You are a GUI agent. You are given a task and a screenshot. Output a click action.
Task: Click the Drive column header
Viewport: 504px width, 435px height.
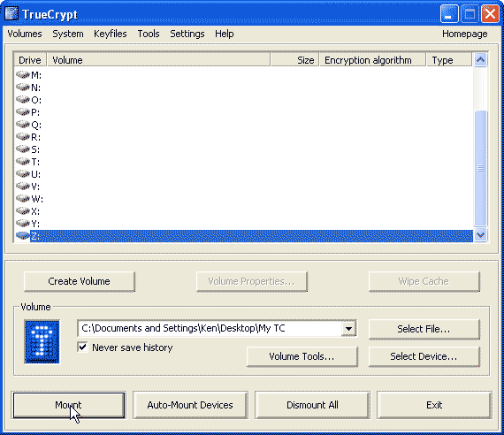(x=30, y=60)
